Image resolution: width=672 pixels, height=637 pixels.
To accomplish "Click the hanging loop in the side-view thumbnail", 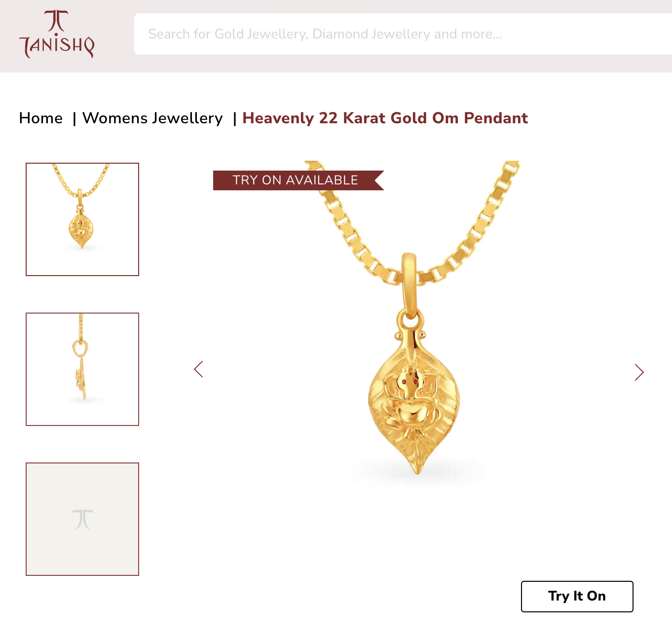I will point(80,348).
